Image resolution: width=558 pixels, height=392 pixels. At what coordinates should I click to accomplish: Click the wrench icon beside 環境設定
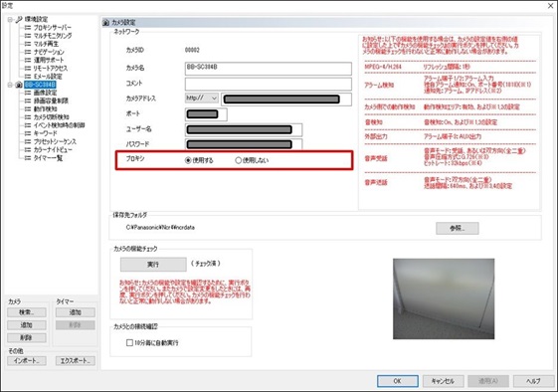pos(19,19)
